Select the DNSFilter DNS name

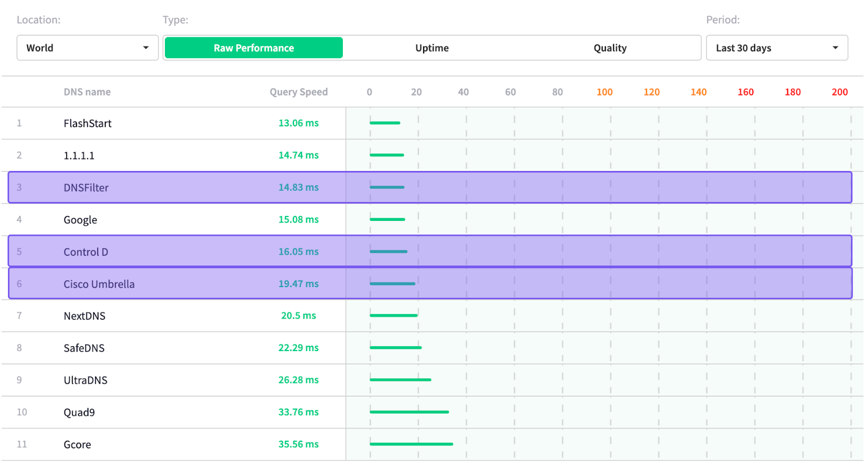pyautogui.click(x=86, y=188)
